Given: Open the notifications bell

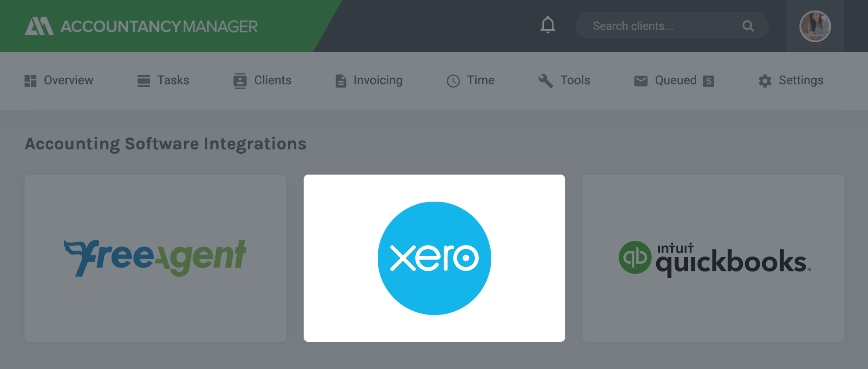Looking at the screenshot, I should coord(548,25).
